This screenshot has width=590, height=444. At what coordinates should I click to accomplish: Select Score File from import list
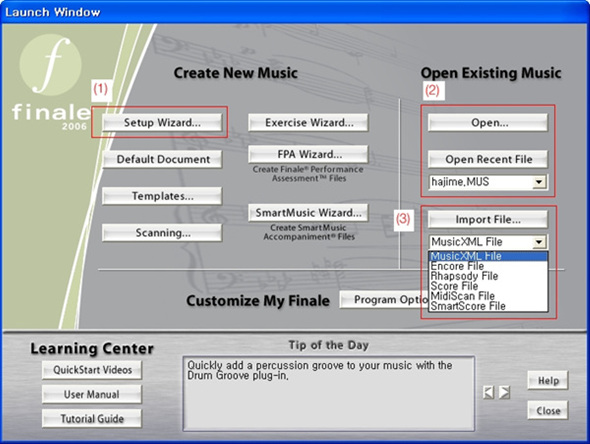pyautogui.click(x=488, y=286)
